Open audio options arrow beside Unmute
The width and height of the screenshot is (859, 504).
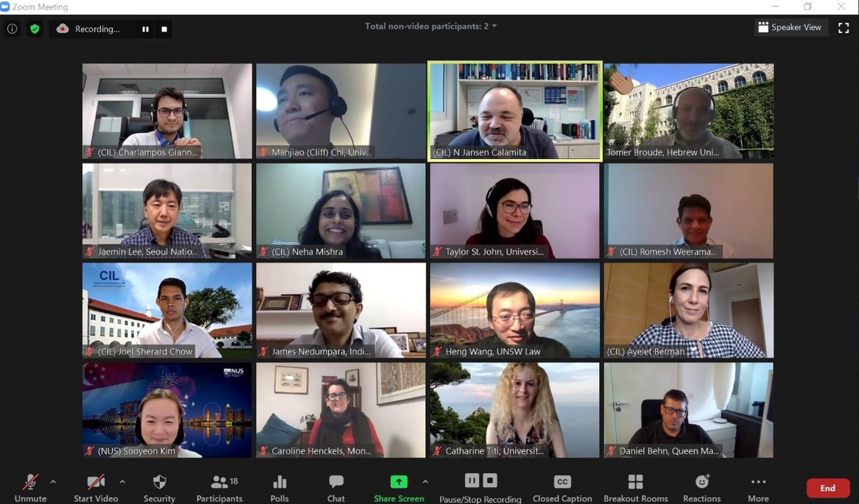coord(53,482)
